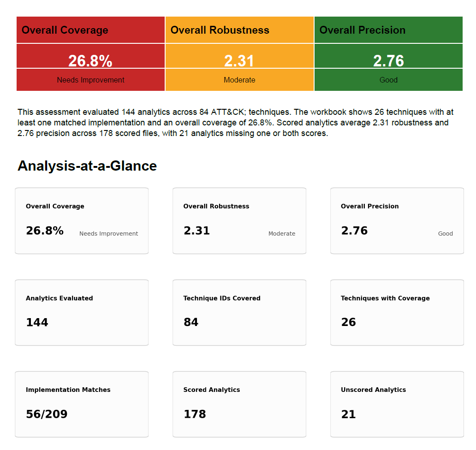Select the Unscored Analytics card showing 21
The image size is (476, 450).
[x=397, y=404]
